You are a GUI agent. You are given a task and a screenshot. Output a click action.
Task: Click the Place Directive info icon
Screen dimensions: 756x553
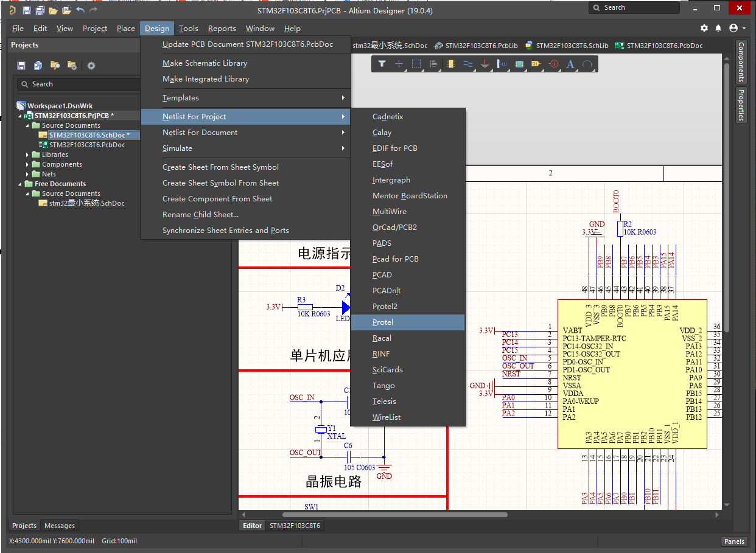553,64
